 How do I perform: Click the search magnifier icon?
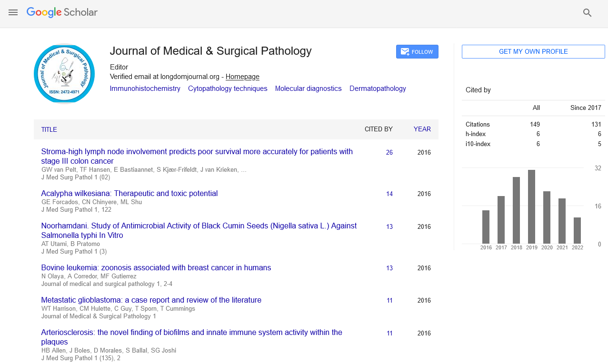coord(587,13)
